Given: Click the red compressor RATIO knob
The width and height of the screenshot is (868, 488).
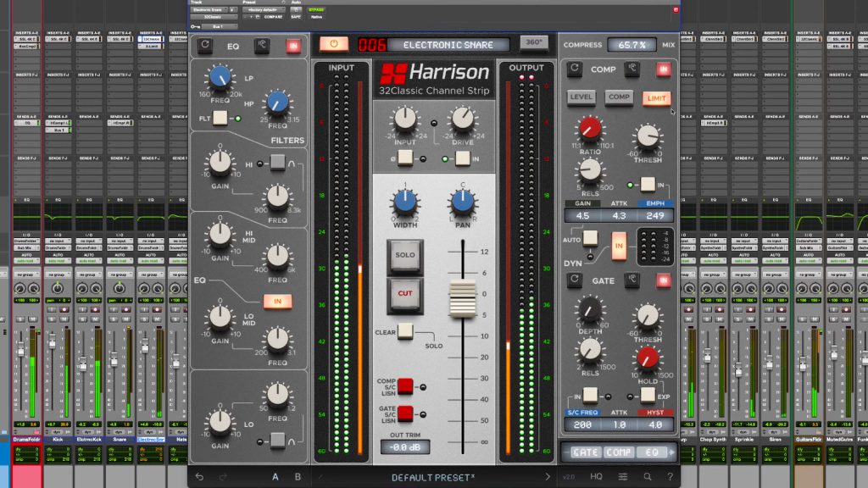Looking at the screenshot, I should pyautogui.click(x=590, y=129).
